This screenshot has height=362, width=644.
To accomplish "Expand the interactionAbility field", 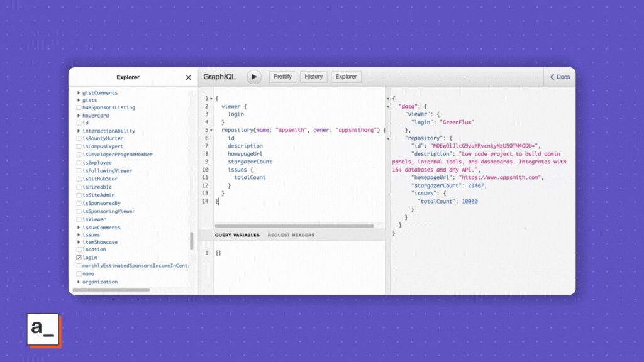I will tap(79, 131).
